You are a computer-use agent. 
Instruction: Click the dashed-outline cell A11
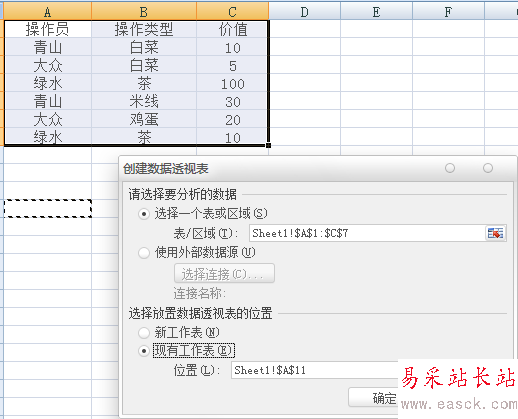[47, 209]
